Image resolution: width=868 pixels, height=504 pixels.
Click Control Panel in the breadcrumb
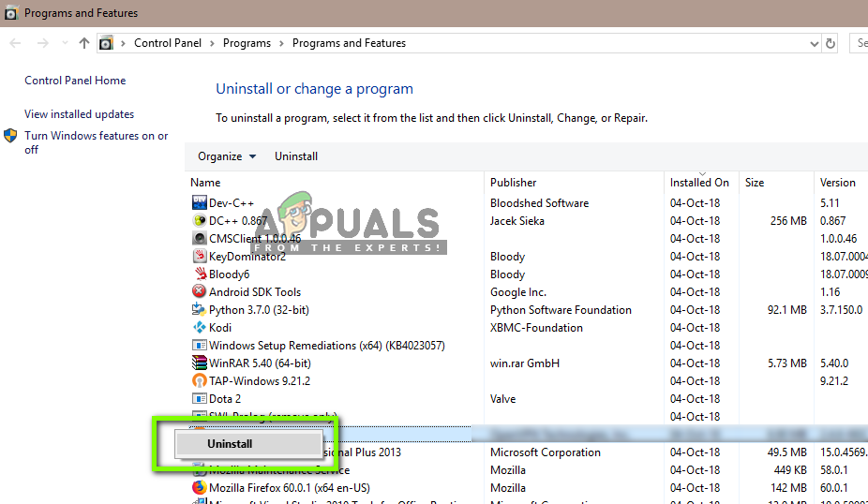pos(168,43)
